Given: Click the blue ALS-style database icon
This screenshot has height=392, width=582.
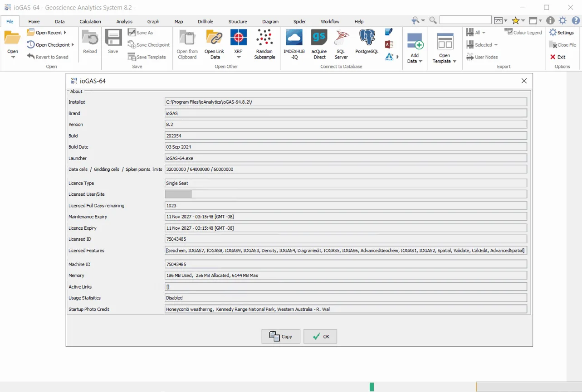Looking at the screenshot, I should [389, 57].
